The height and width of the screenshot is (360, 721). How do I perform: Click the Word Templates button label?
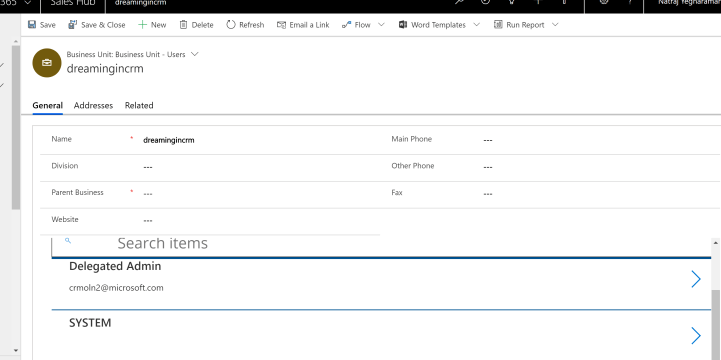click(x=438, y=25)
